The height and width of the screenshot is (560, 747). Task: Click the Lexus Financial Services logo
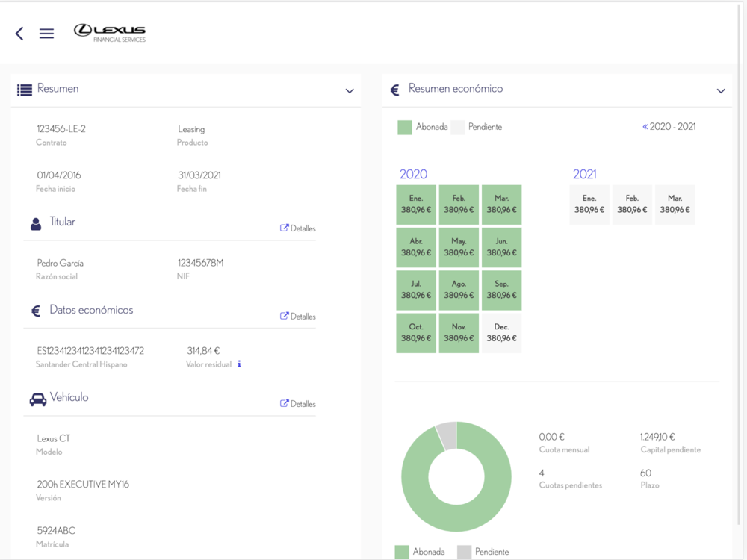(110, 33)
